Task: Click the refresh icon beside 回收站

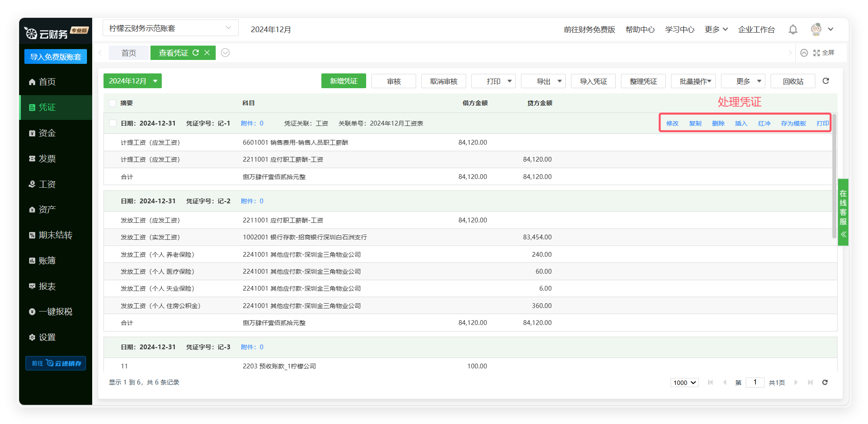Action: (825, 81)
